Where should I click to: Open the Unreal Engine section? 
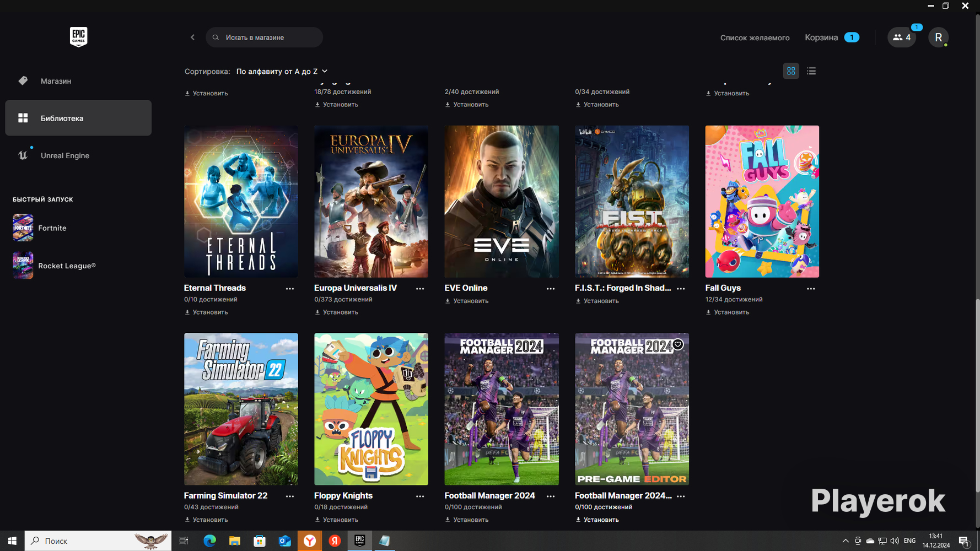point(78,155)
